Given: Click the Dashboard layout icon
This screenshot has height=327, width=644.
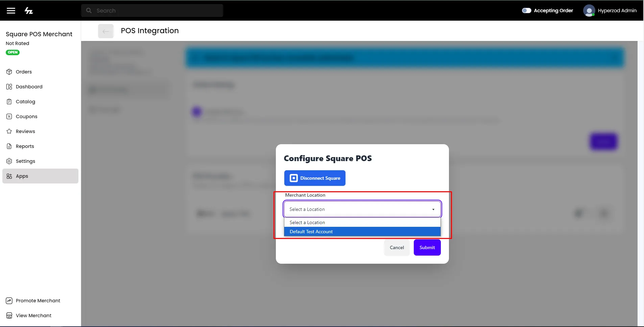Looking at the screenshot, I should [x=9, y=87].
